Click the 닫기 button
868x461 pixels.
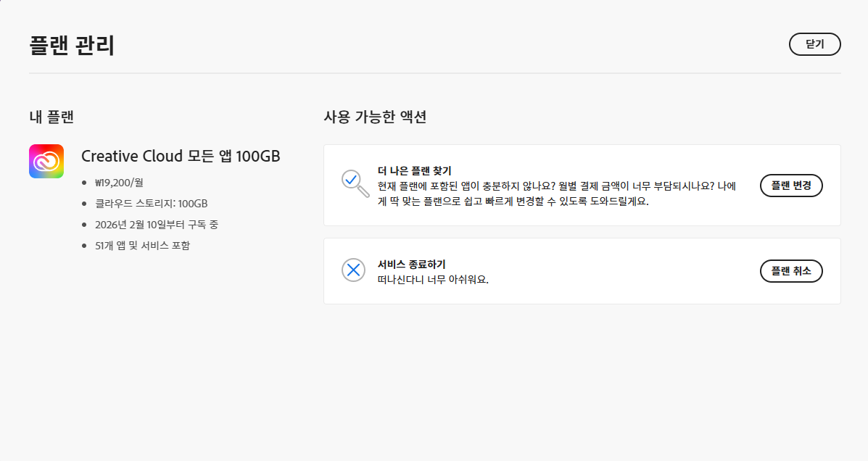pyautogui.click(x=814, y=44)
